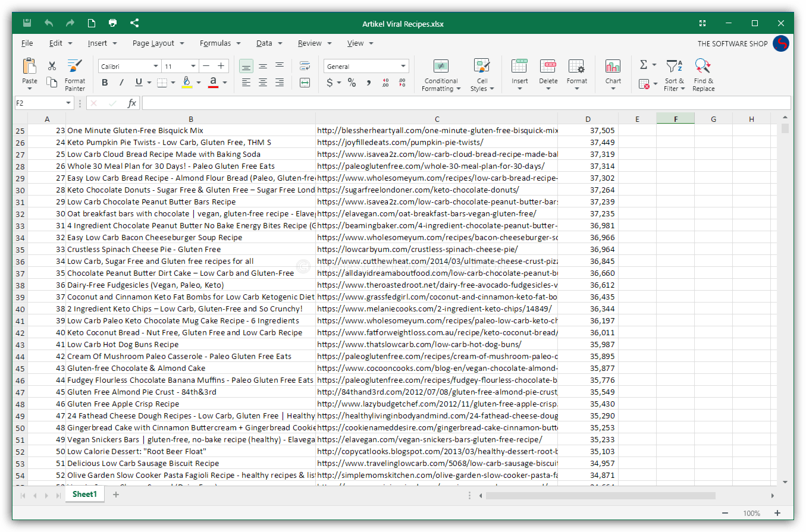Toggle underline formatting
This screenshot has height=532, width=806.
137,83
